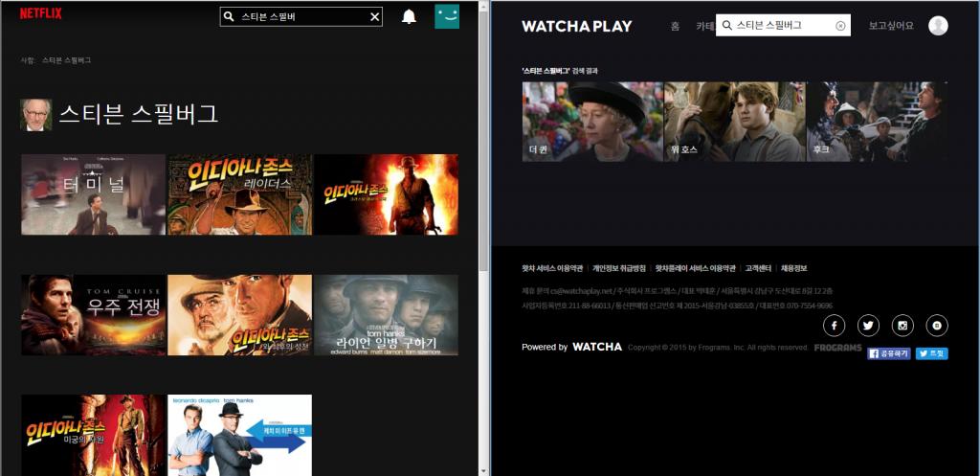Click the Watcha Play search text field
Viewport: 980px width, 476px height.
pyautogui.click(x=785, y=26)
